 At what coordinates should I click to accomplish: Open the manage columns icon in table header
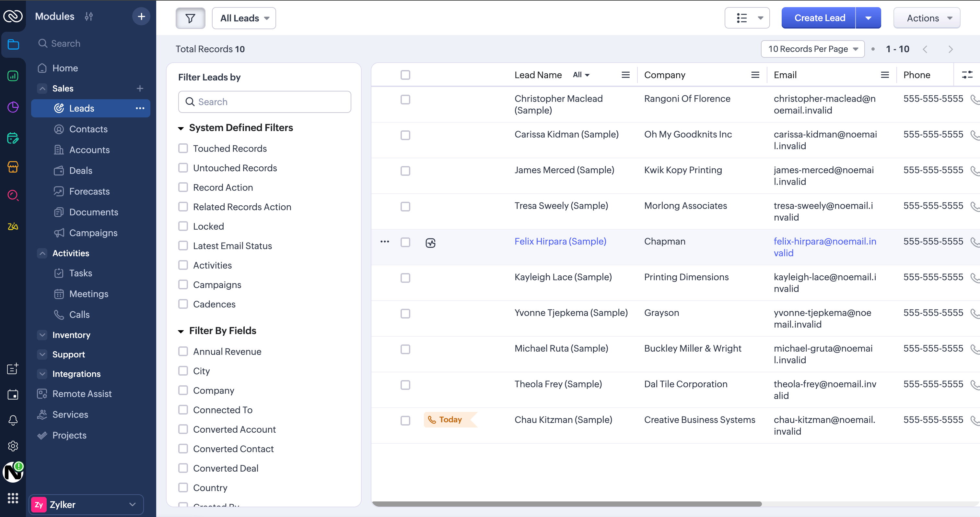tap(967, 75)
